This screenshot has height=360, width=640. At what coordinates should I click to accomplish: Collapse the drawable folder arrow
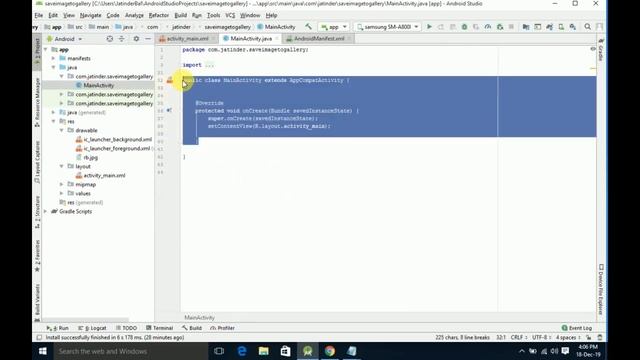pyautogui.click(x=62, y=130)
